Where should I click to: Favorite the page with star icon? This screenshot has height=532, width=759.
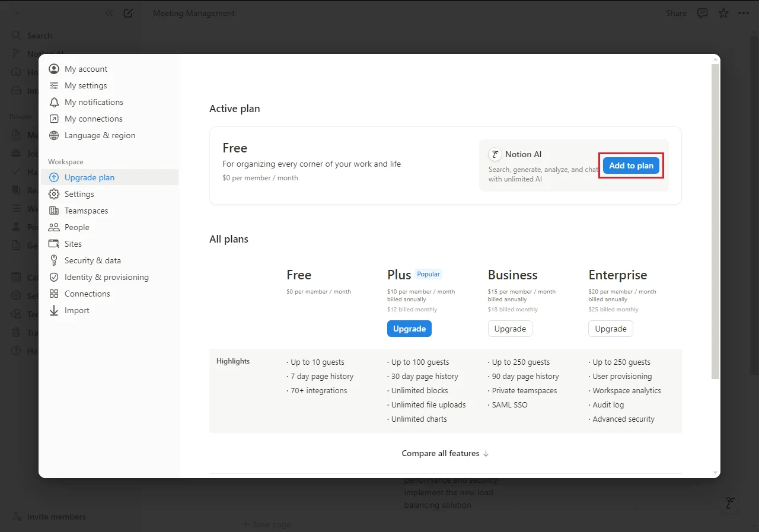[x=723, y=13]
